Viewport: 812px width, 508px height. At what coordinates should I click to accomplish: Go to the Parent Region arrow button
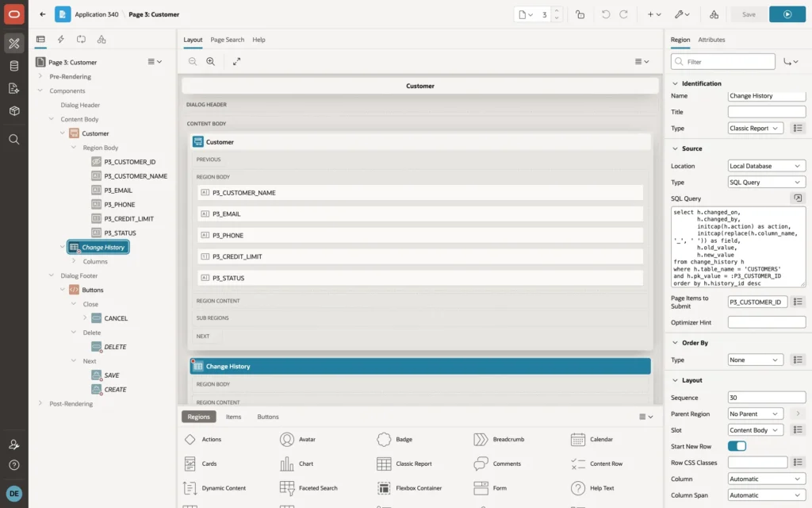tap(798, 414)
